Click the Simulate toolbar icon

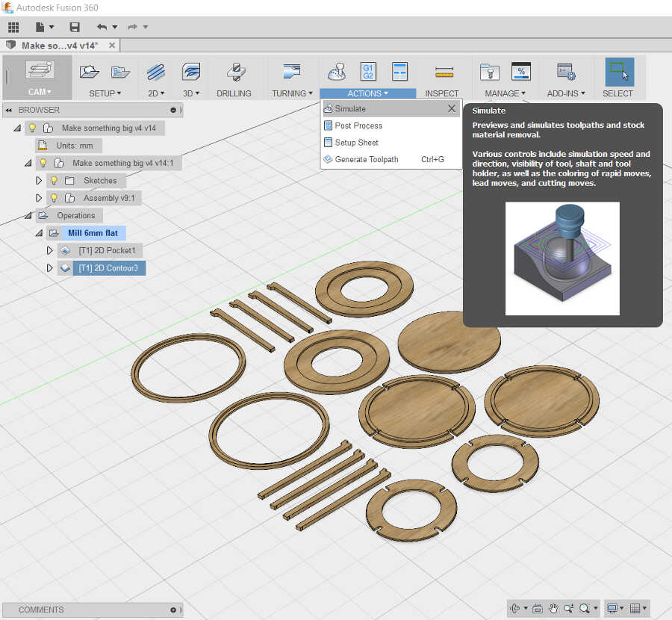[x=337, y=72]
